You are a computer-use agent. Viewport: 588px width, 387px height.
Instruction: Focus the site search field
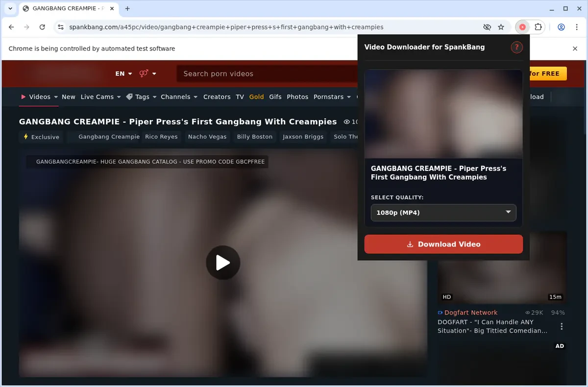[x=268, y=73]
